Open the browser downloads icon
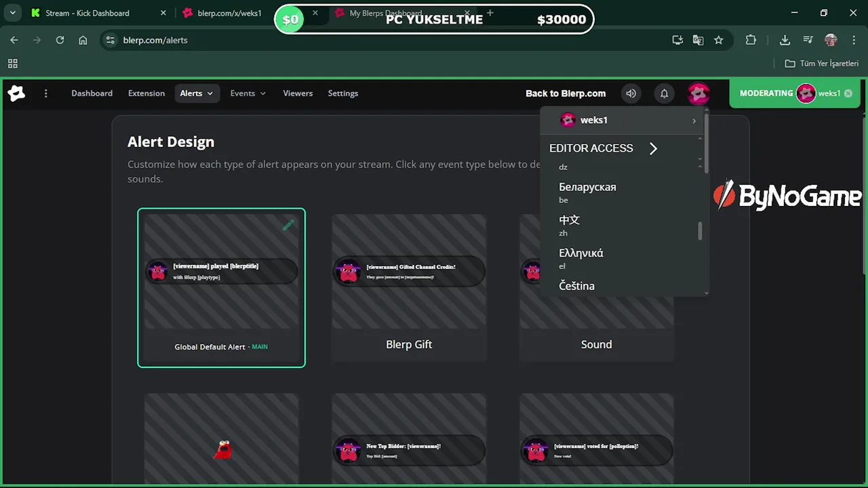The image size is (868, 488). tap(785, 40)
